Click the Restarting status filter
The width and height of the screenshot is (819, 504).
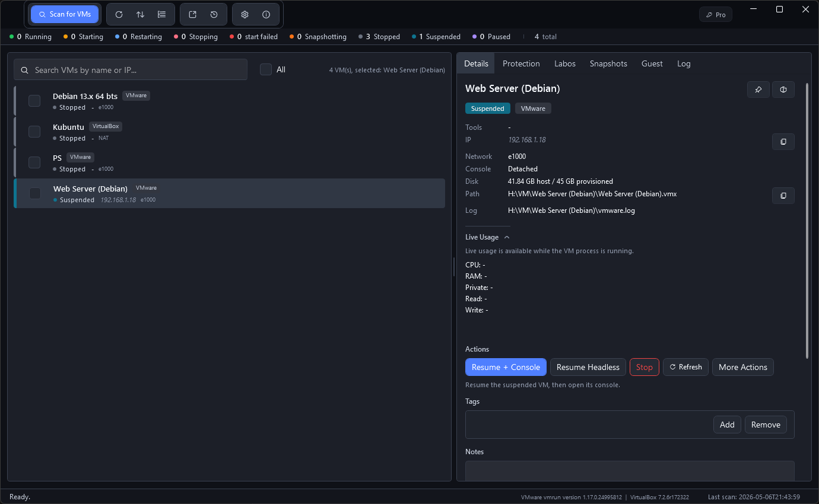pyautogui.click(x=138, y=37)
